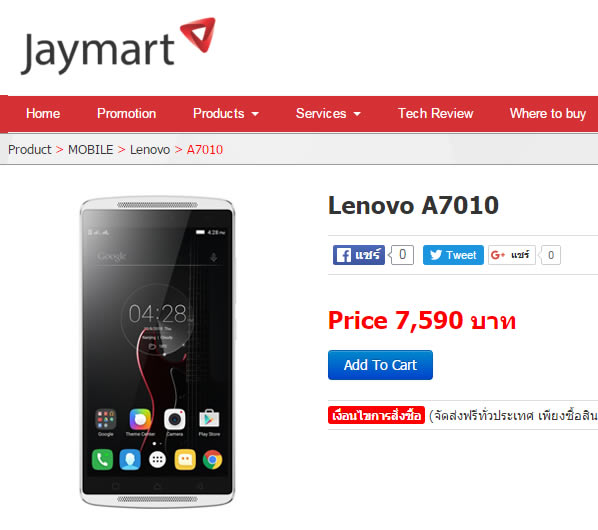Open Where to buy page
Image resolution: width=598 pixels, height=530 pixels.
548,114
